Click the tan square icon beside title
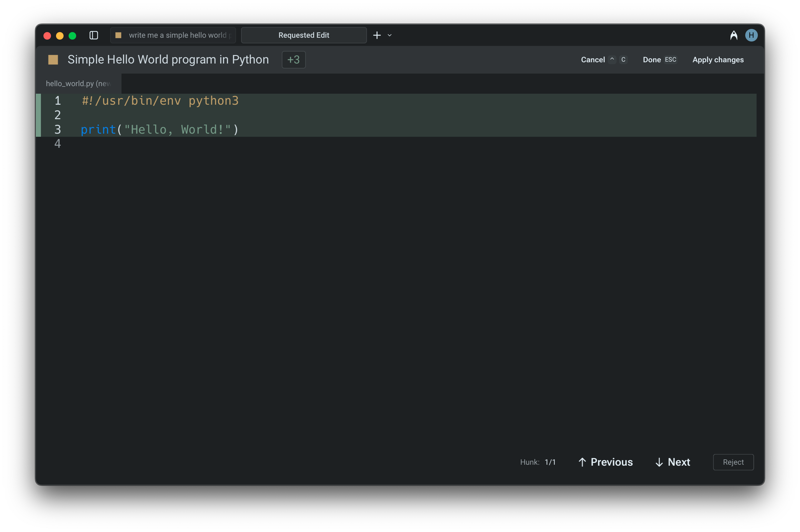 (x=53, y=60)
